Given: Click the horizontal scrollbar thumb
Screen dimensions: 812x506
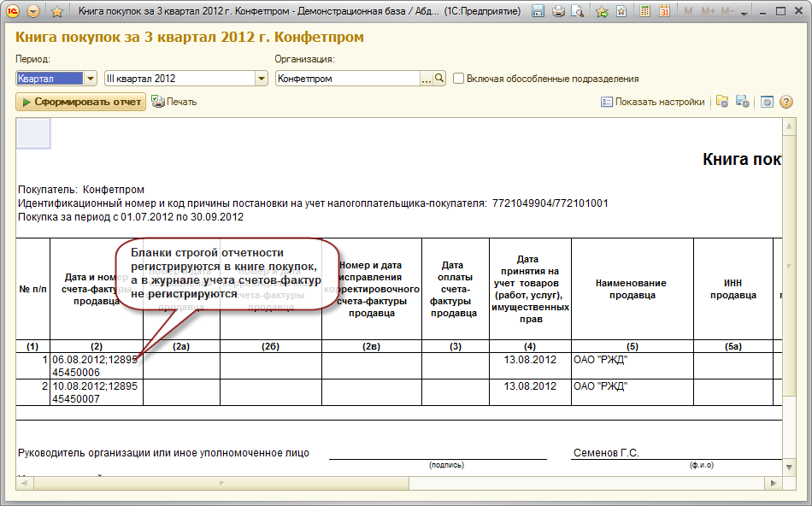Looking at the screenshot, I should point(221,483).
